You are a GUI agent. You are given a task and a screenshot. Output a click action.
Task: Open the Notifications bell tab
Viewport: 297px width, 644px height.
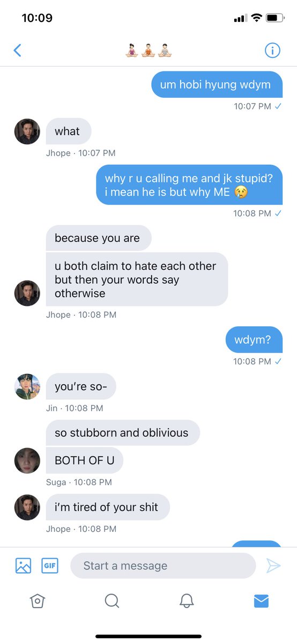tap(187, 601)
